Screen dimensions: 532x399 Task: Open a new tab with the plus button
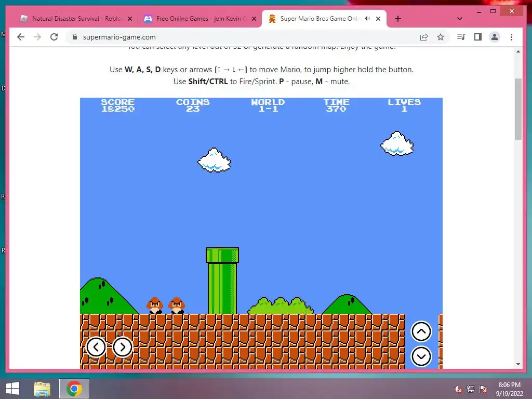click(x=398, y=19)
